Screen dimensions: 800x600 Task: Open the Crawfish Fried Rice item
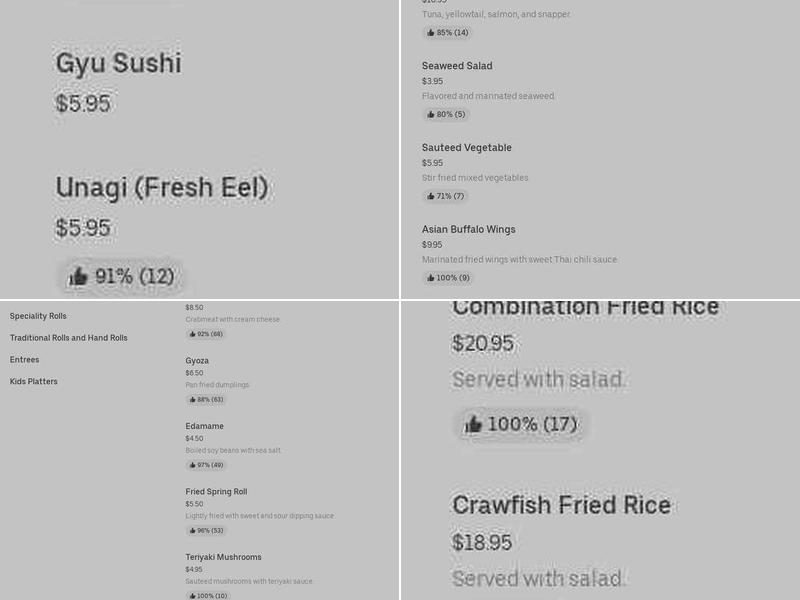(562, 506)
